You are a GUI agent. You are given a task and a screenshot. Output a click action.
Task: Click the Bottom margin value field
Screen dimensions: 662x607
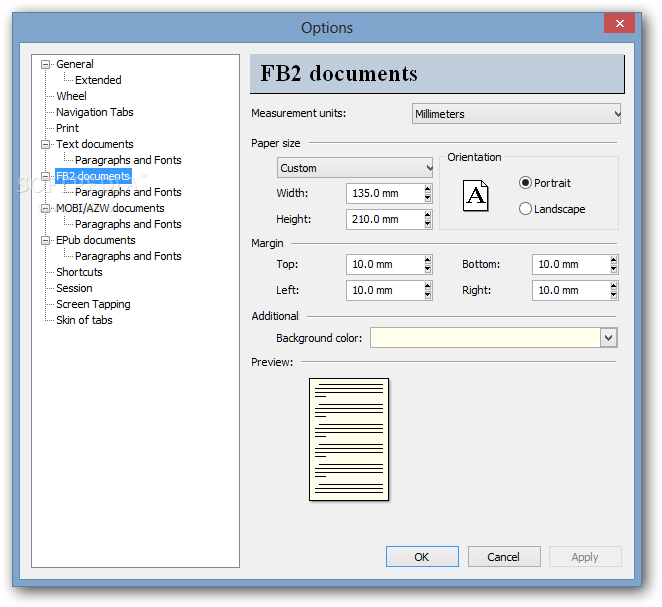click(x=571, y=265)
